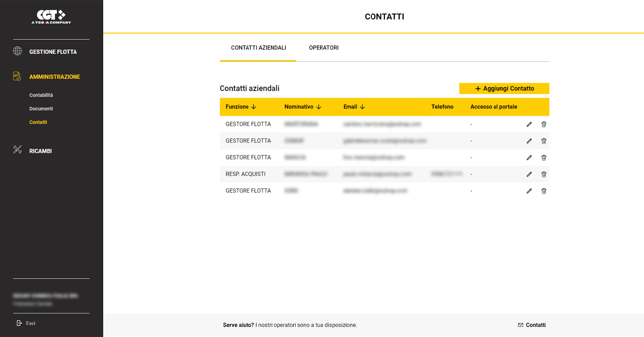644x337 pixels.
Task: Click the Aggiungi Contatto button
Action: pos(504,89)
